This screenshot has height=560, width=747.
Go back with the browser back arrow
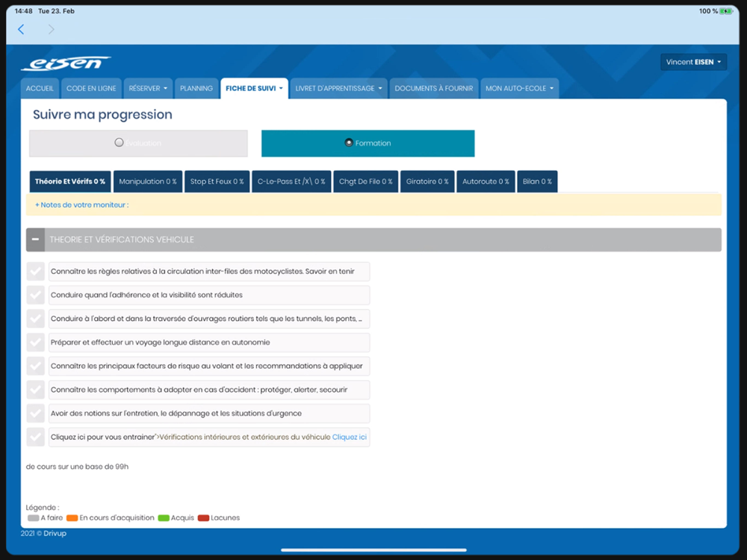[x=21, y=30]
